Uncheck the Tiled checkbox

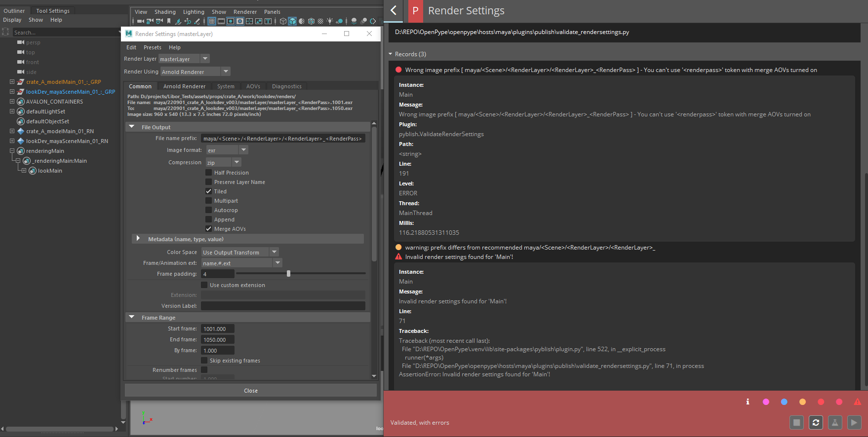coord(208,191)
